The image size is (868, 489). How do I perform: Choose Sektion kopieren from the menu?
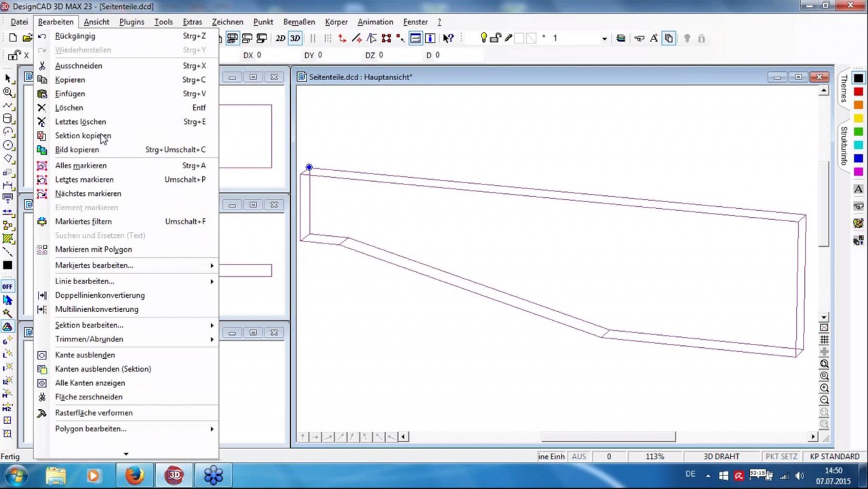(83, 136)
